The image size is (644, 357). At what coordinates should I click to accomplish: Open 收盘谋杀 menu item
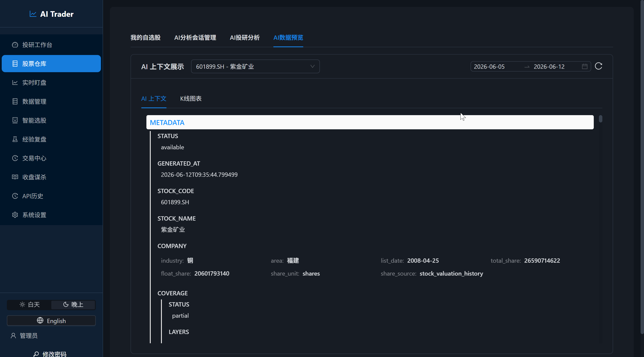coord(51,177)
